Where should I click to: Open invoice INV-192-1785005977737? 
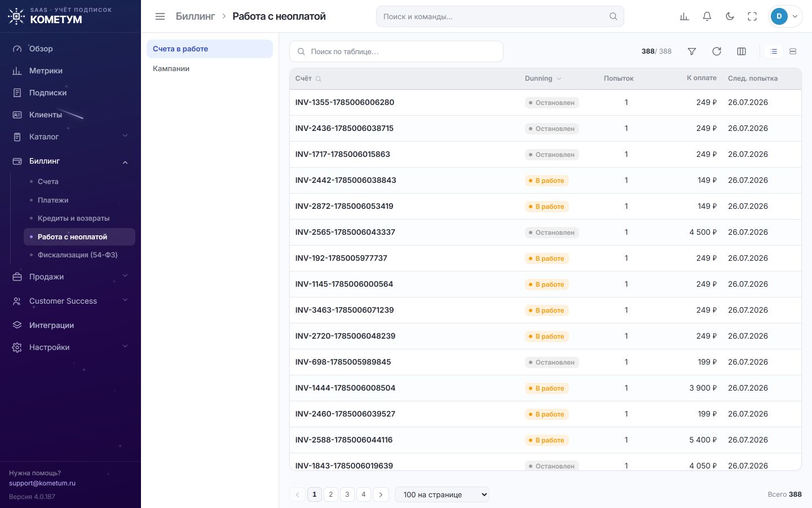(341, 258)
